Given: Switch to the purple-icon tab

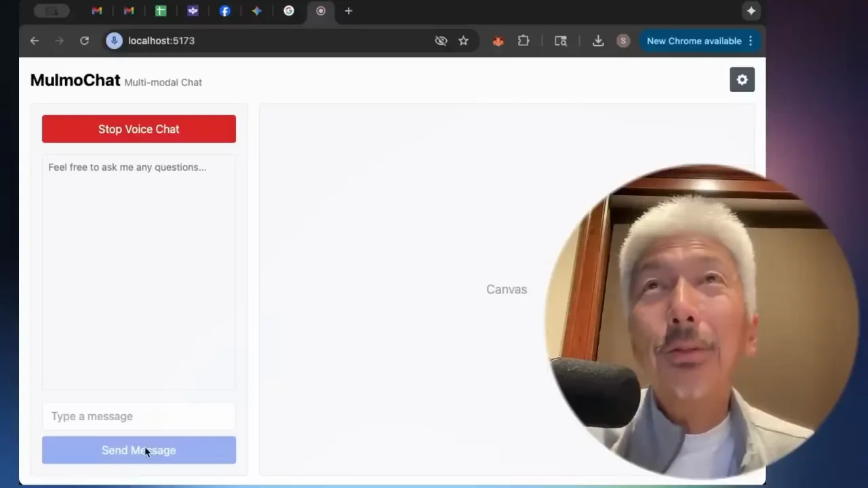Looking at the screenshot, I should [193, 11].
